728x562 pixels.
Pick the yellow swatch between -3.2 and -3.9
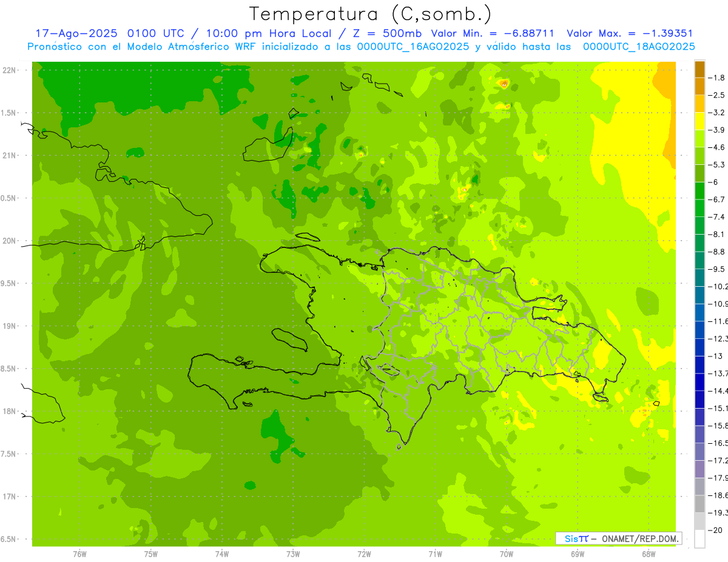click(699, 121)
